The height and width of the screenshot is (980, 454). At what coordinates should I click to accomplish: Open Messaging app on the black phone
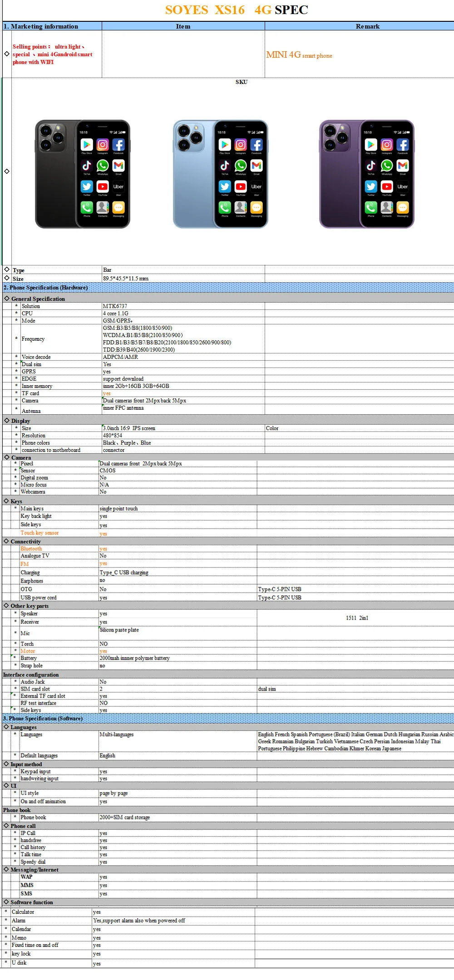pyautogui.click(x=118, y=207)
